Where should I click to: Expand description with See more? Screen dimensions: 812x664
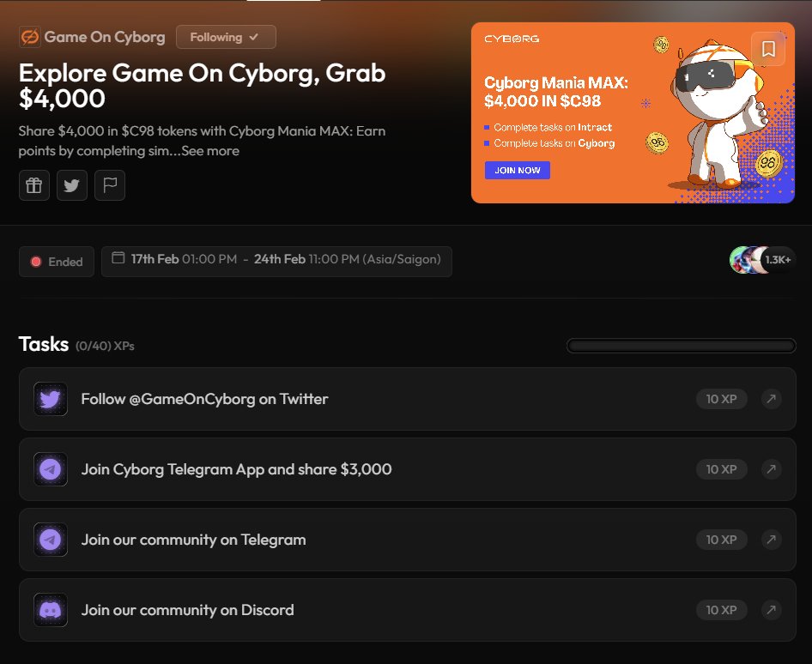210,151
